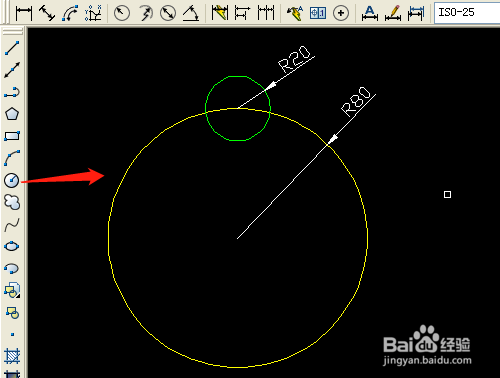
Task: Select the Line draw tool
Action: click(x=12, y=48)
